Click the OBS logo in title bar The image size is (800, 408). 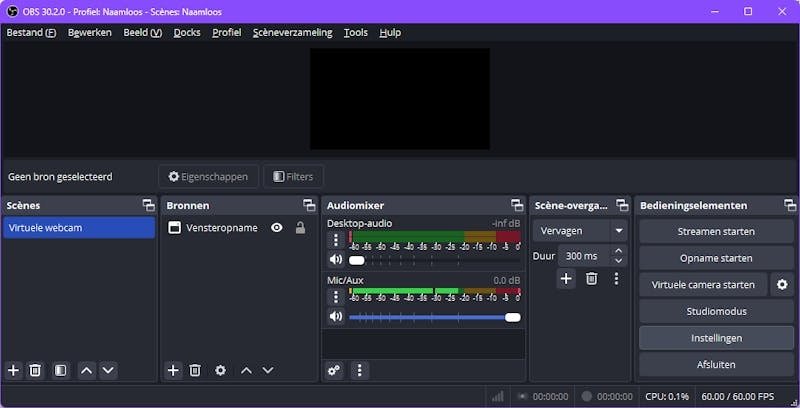point(13,11)
